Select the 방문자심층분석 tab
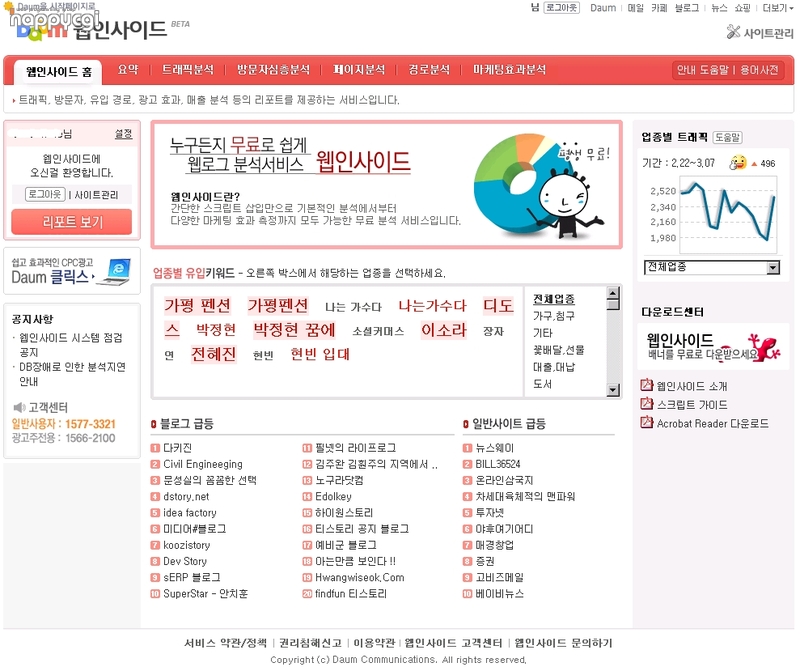This screenshot has width=800, height=667. [273, 69]
